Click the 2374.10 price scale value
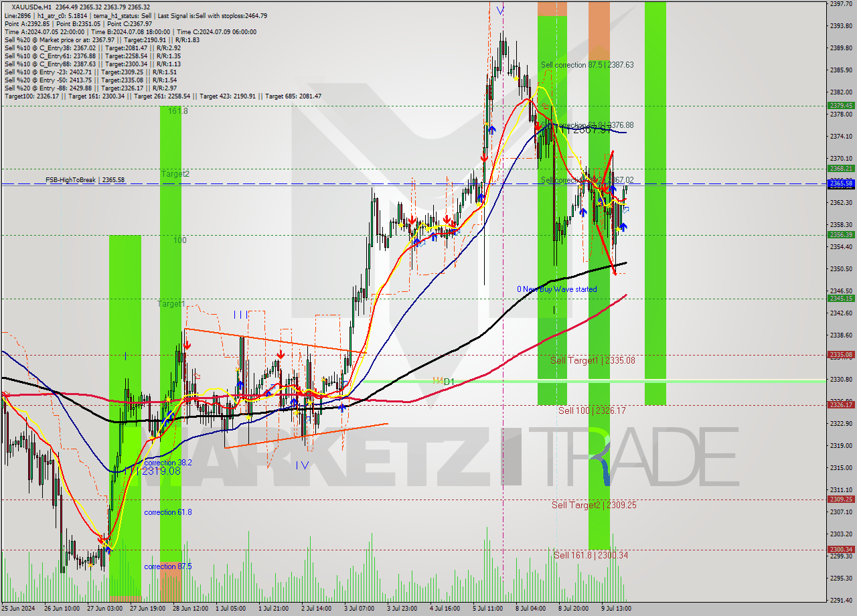Screen dimensions: 857x616 pos(841,136)
